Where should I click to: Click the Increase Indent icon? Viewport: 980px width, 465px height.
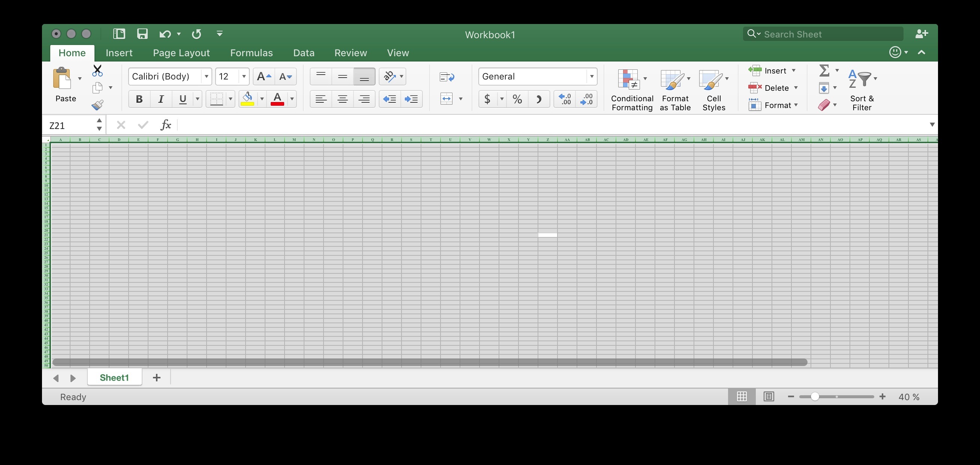coord(411,99)
